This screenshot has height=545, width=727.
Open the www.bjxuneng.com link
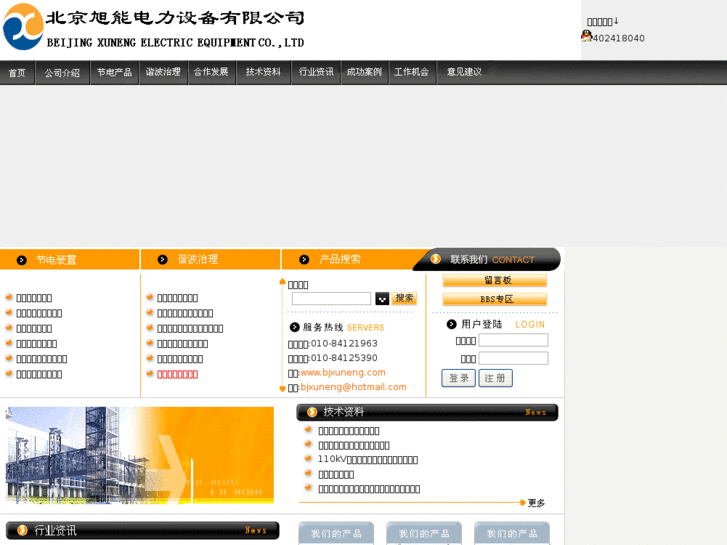(x=343, y=372)
